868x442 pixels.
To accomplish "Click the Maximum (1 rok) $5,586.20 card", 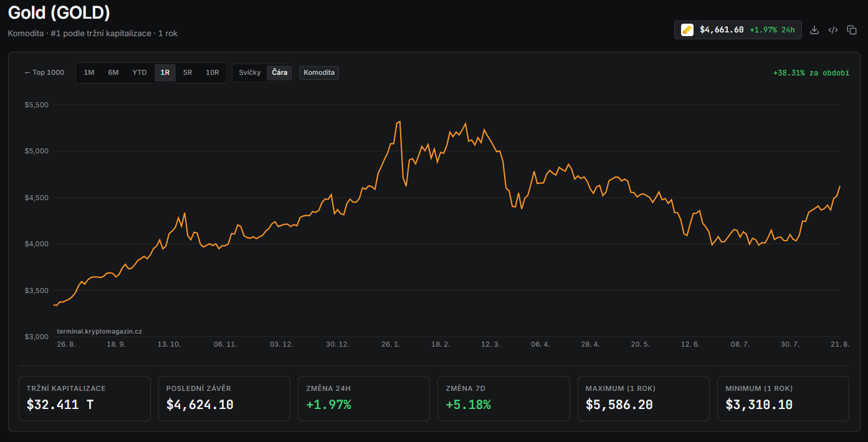I will (644, 398).
